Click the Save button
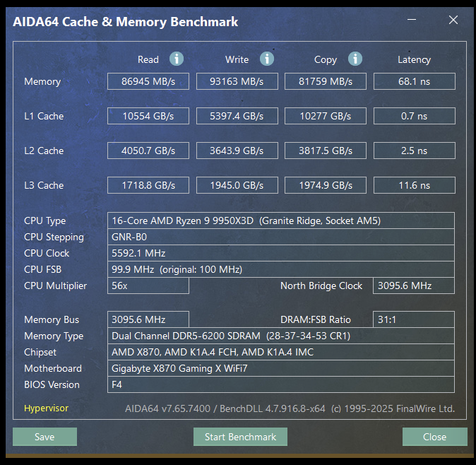 coord(44,437)
